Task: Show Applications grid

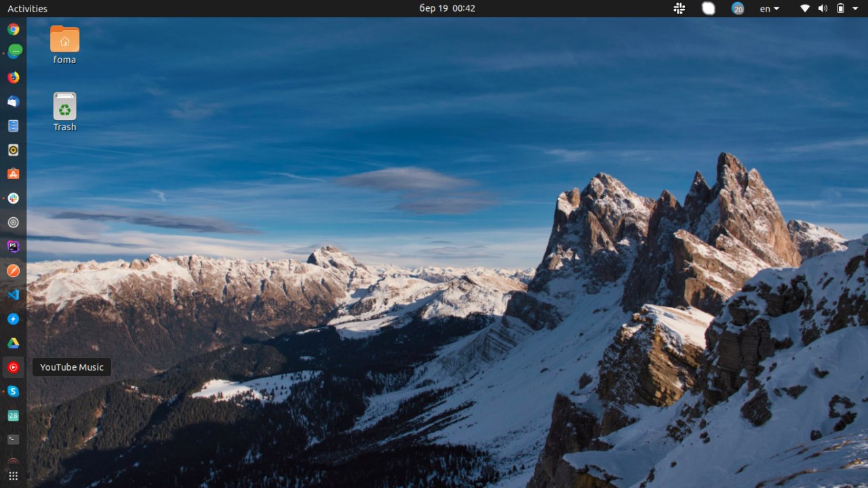Action: (13, 476)
